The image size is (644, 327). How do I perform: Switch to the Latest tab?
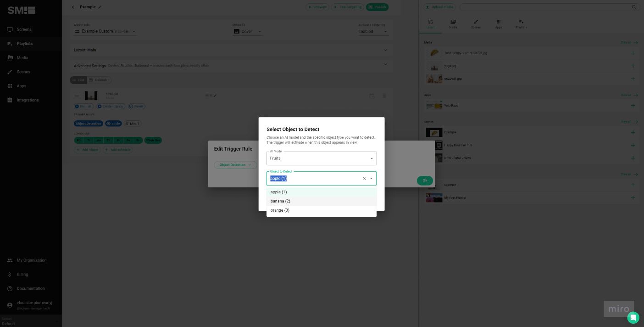click(430, 23)
